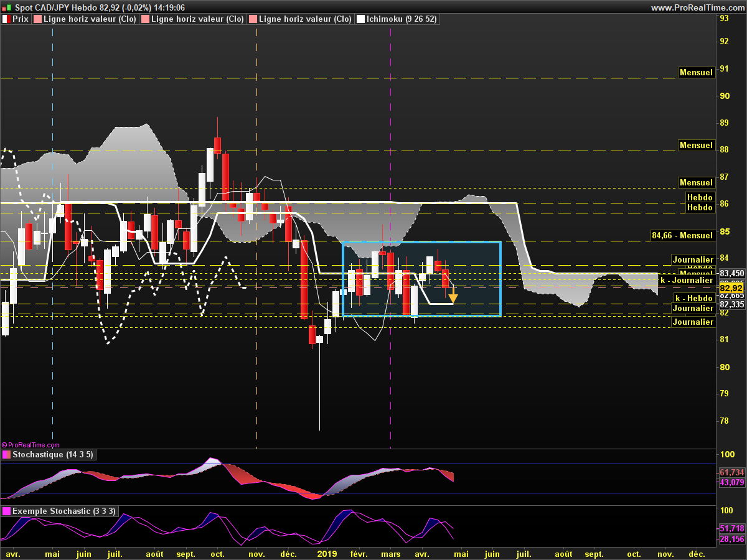The image size is (747, 560).
Task: Open the Ichimoku (9 26 52) indicator settings label
Action: 402,19
